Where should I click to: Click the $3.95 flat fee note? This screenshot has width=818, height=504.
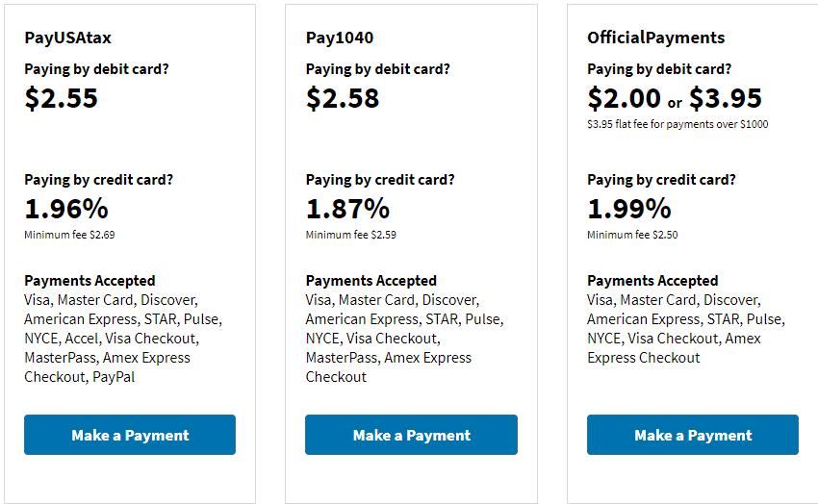677,124
